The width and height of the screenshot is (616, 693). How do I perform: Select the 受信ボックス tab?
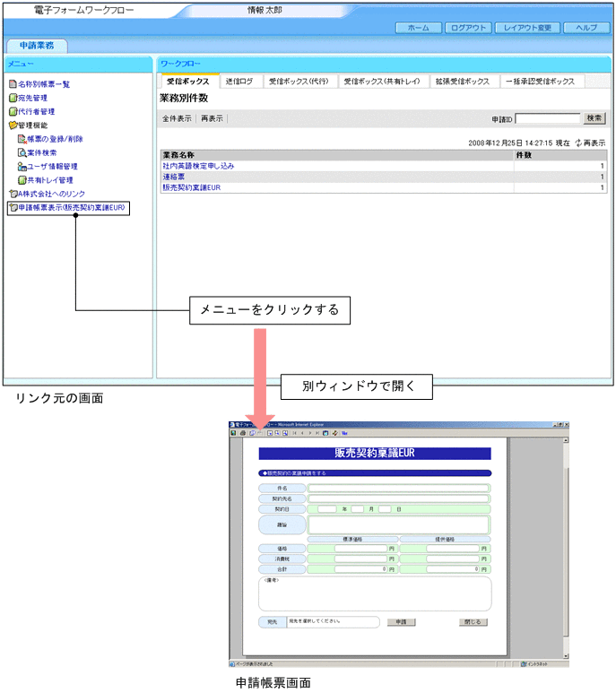coord(188,82)
